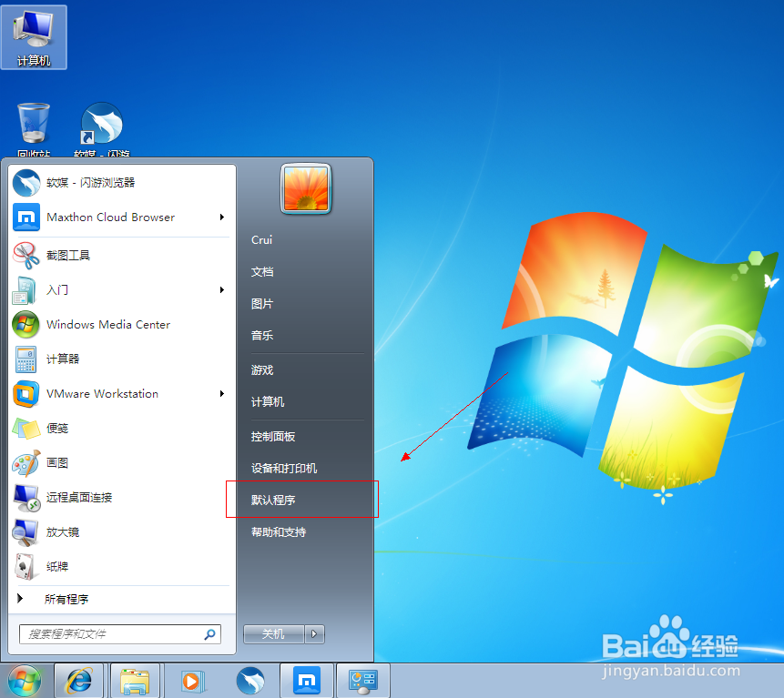
Task: Open 文档 documents library
Action: click(x=262, y=272)
